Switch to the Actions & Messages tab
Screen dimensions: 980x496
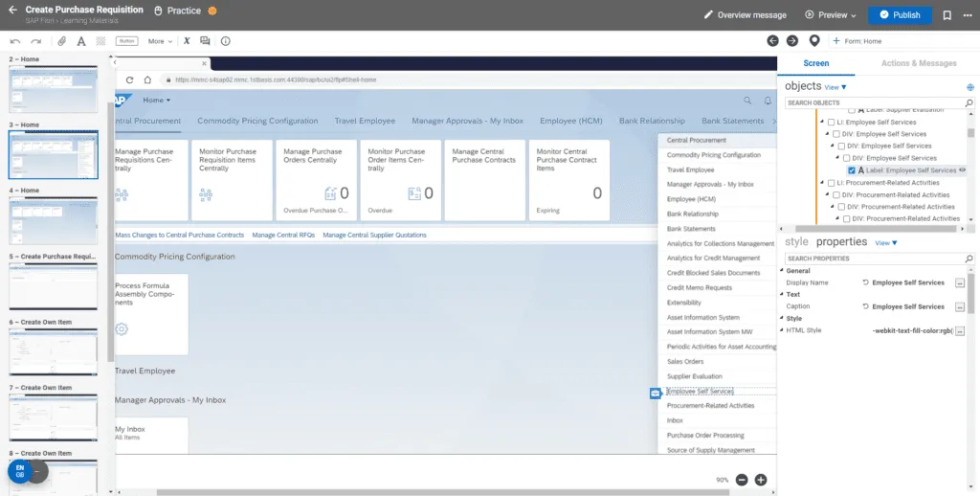(x=919, y=63)
